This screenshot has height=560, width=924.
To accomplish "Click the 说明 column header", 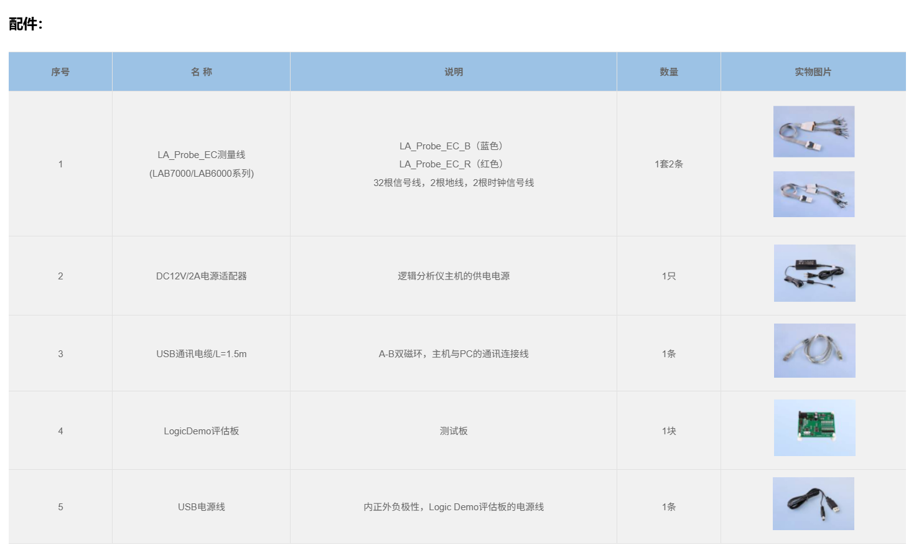I will (454, 72).
